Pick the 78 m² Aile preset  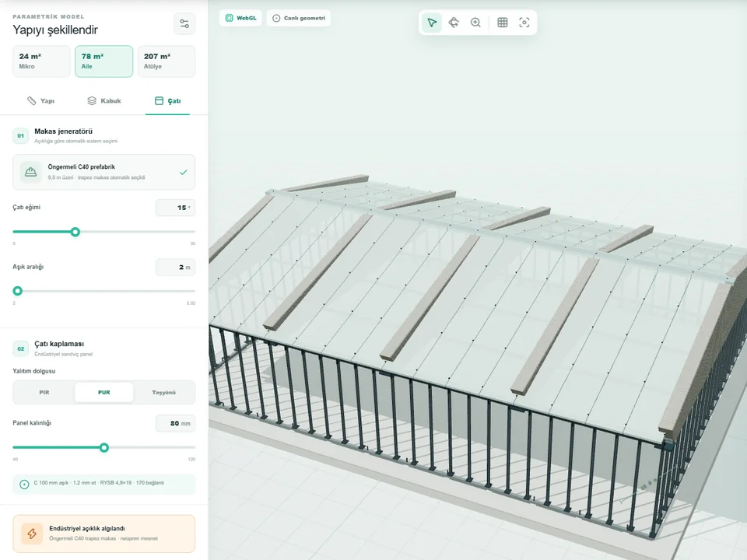pyautogui.click(x=103, y=61)
